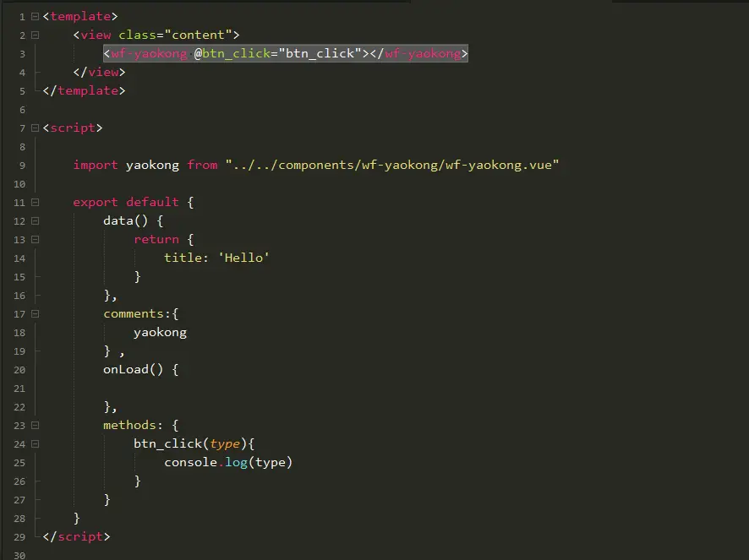Select line number 29 in the gutter
This screenshot has width=749, height=560.
[x=19, y=537]
